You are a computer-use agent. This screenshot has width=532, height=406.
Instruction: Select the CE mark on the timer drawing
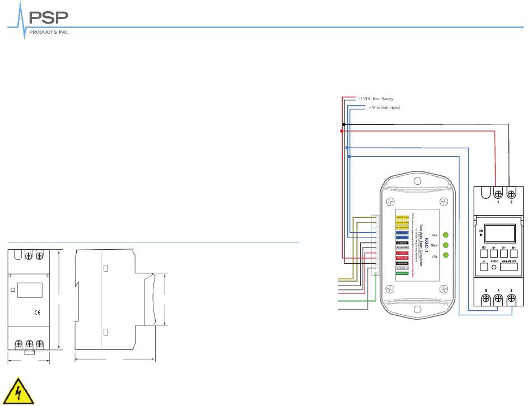coord(38,312)
